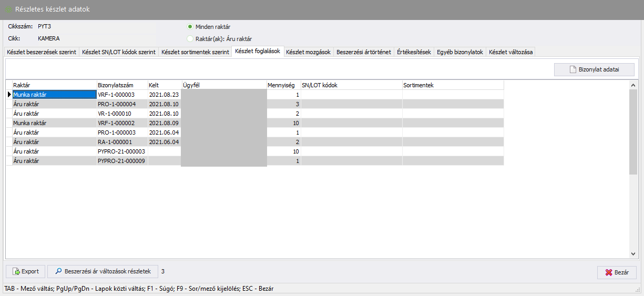
Task: Open the Beszerzési ártörténet tab
Action: pos(363,52)
